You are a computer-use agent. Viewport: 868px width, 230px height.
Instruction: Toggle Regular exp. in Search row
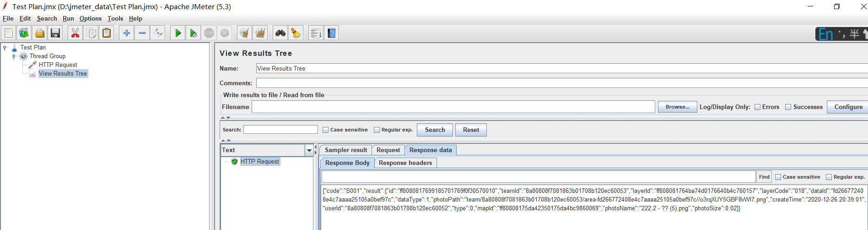pyautogui.click(x=377, y=130)
